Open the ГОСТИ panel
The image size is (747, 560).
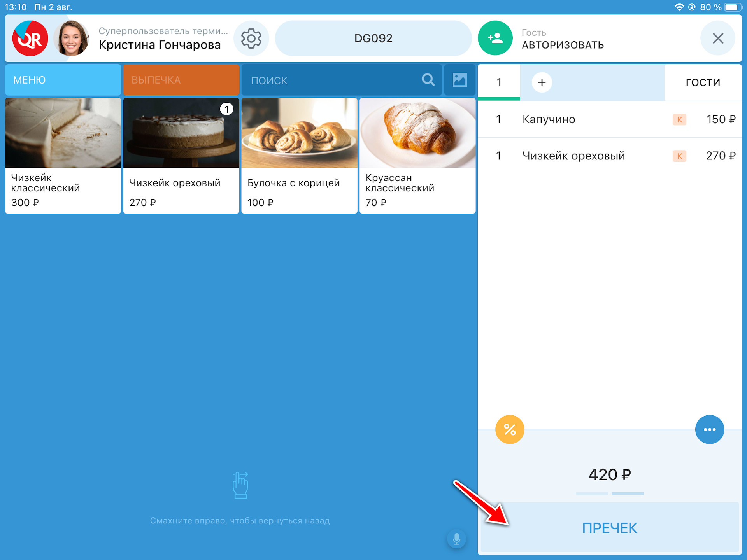pos(703,82)
